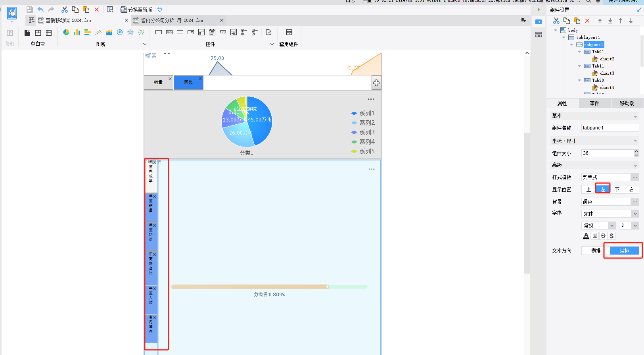This screenshot has width=644, height=355.
Task: Toggle underline U font style
Action: [595, 235]
